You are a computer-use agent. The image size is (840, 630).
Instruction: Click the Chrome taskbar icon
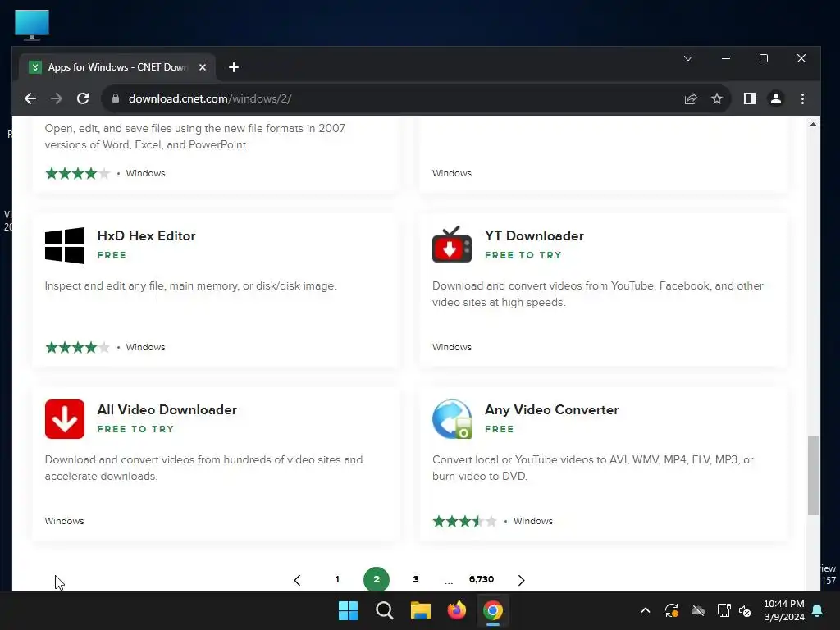(x=493, y=610)
